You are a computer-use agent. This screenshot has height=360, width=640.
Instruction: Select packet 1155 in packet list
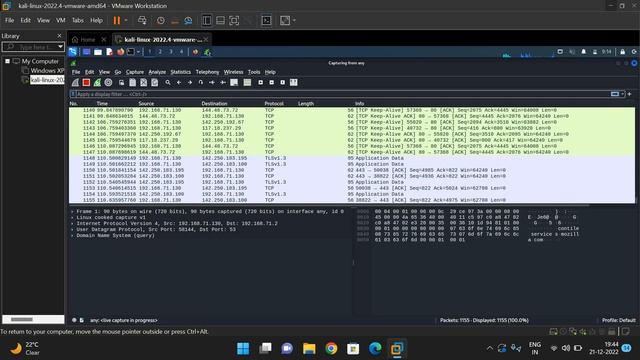point(352,200)
